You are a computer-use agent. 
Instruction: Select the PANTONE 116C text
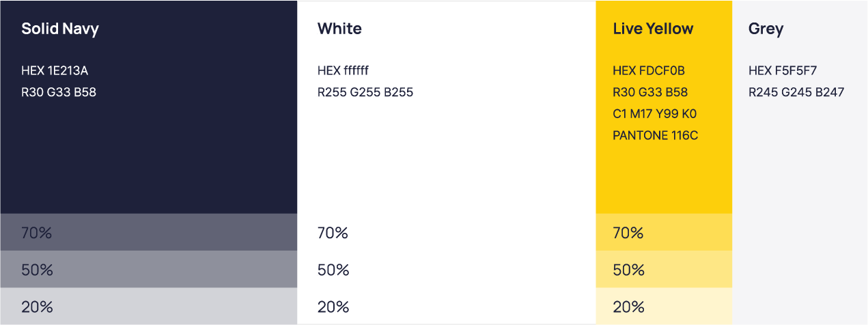pos(656,135)
